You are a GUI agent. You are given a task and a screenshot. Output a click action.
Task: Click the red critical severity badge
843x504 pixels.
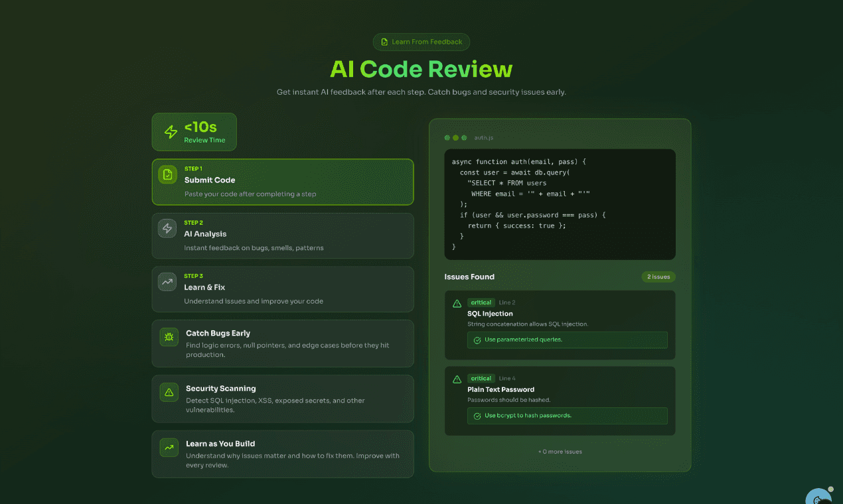pos(481,302)
